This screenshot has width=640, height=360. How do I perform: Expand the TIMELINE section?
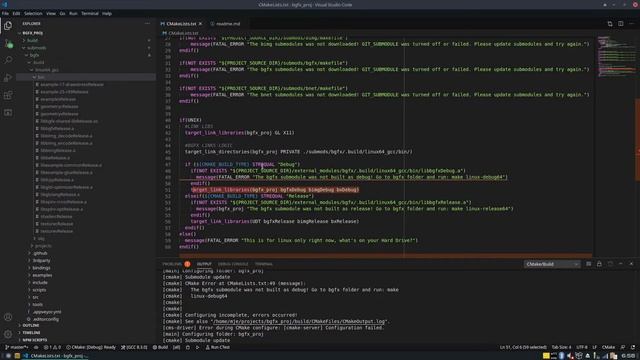(86, 333)
